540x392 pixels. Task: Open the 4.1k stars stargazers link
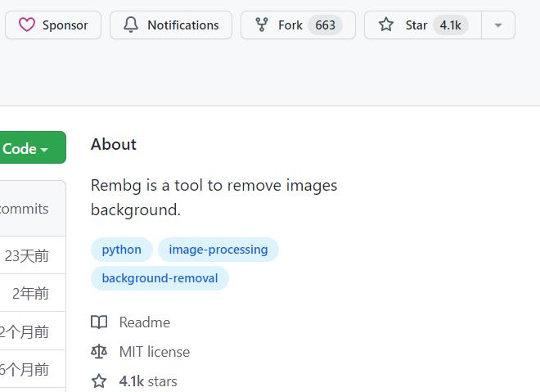[148, 381]
